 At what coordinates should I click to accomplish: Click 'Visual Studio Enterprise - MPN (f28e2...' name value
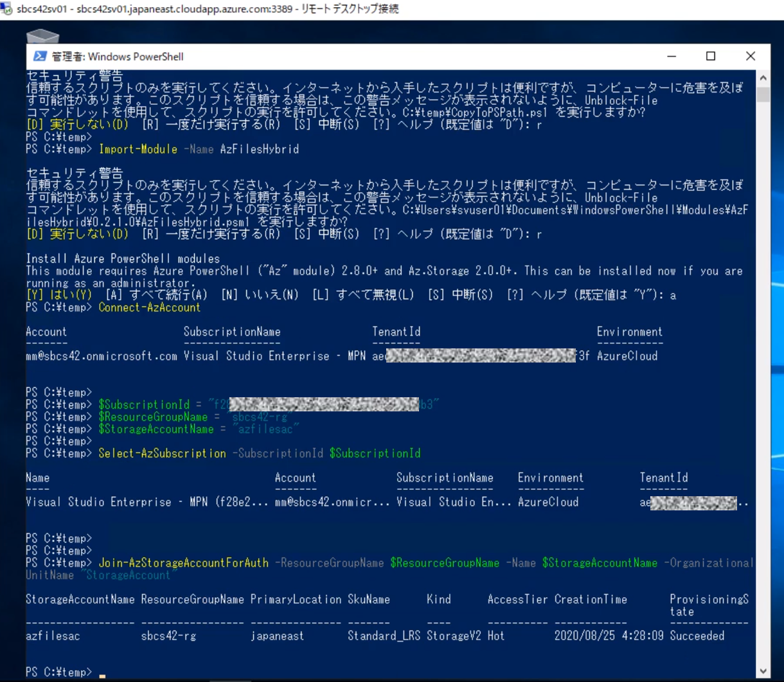point(147,502)
